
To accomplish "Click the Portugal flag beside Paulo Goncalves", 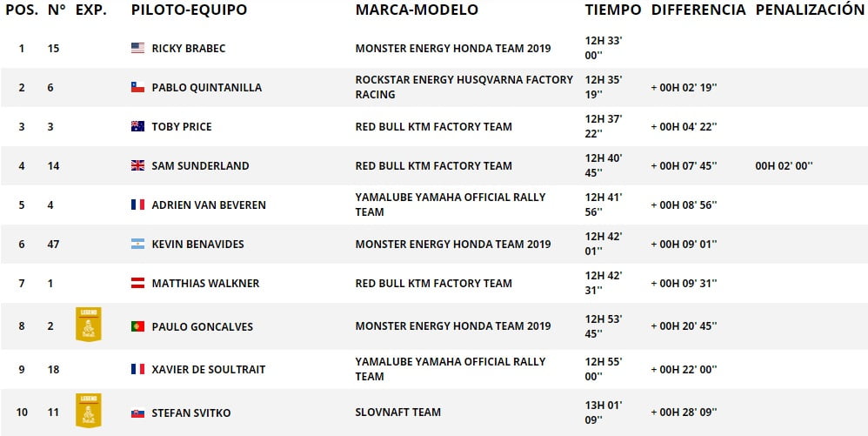I will [137, 327].
